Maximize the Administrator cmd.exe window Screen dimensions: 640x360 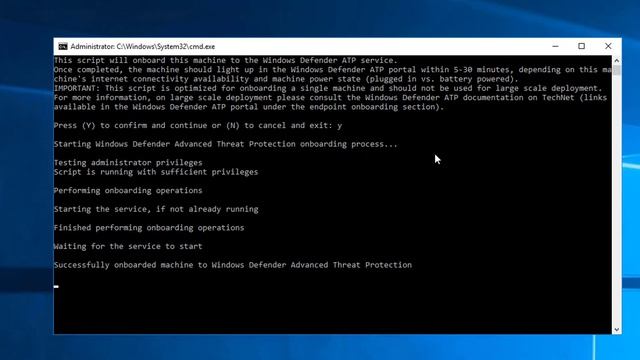581,47
